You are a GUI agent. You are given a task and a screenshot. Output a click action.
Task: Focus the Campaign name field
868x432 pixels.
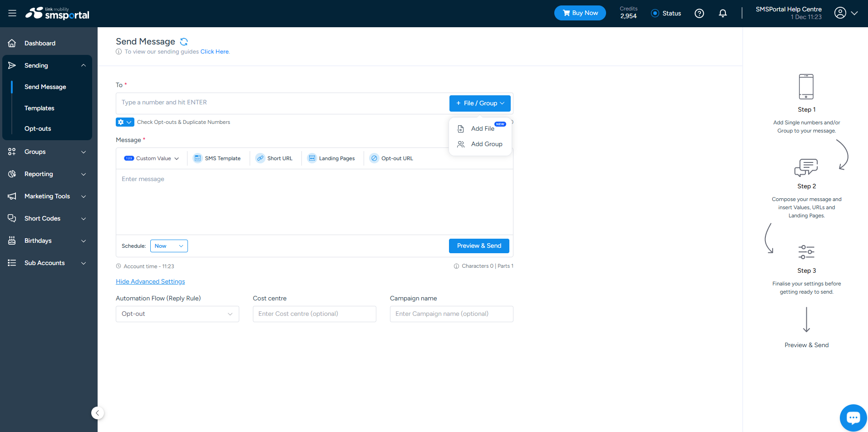pos(452,314)
